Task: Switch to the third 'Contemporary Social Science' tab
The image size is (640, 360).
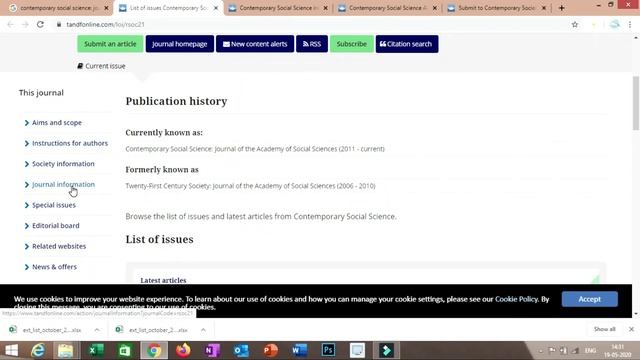Action: point(278,8)
